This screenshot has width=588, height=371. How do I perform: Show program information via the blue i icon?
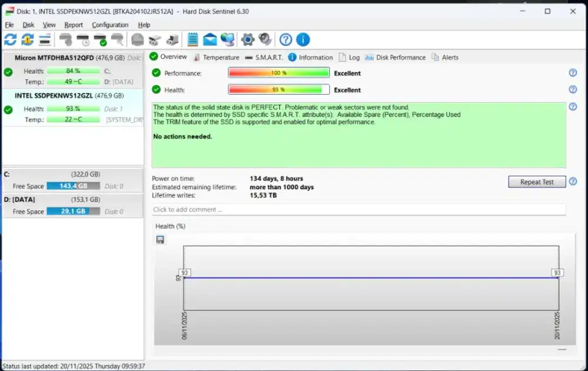[302, 39]
